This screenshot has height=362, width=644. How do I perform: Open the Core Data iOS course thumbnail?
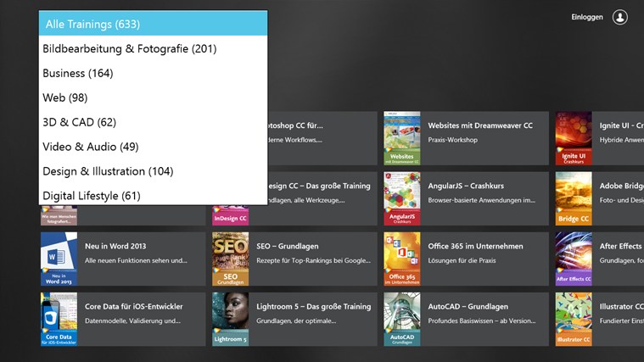point(59,320)
